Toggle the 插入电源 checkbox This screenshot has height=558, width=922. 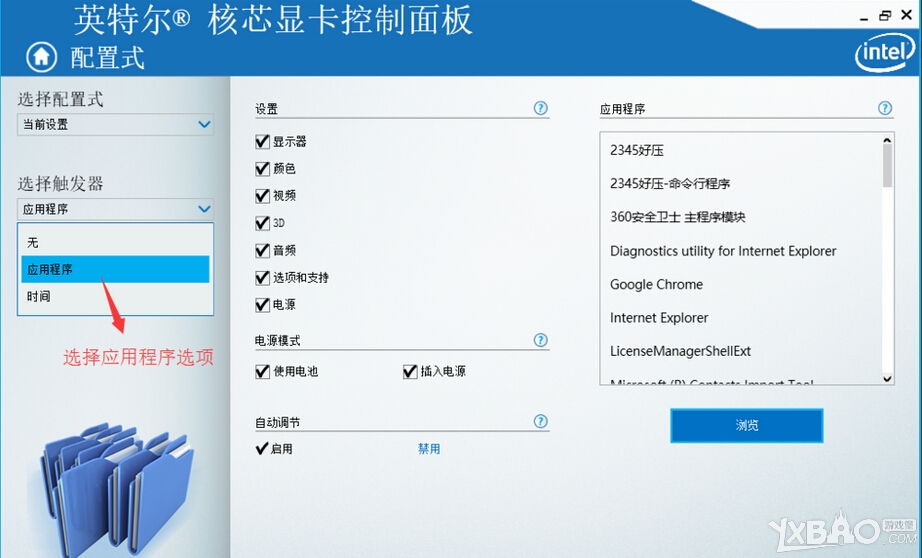pyautogui.click(x=410, y=372)
